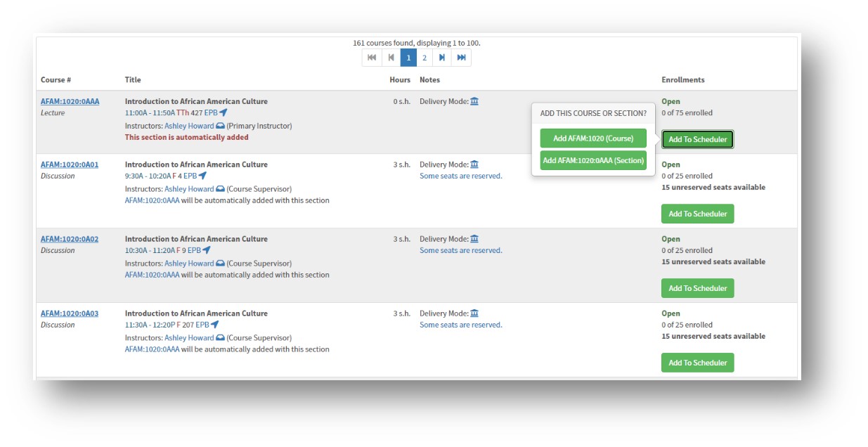868x447 pixels.
Task: Click Add To Scheduler for the lecture section
Action: (697, 139)
